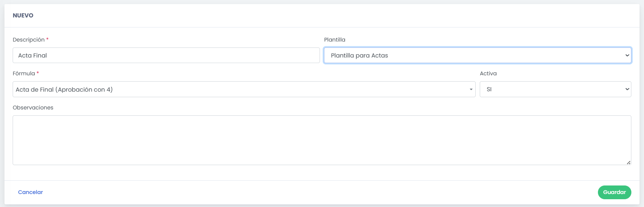This screenshot has width=644, height=207.
Task: Select the 'Plantilla para Actas' value text
Action: coord(359,56)
